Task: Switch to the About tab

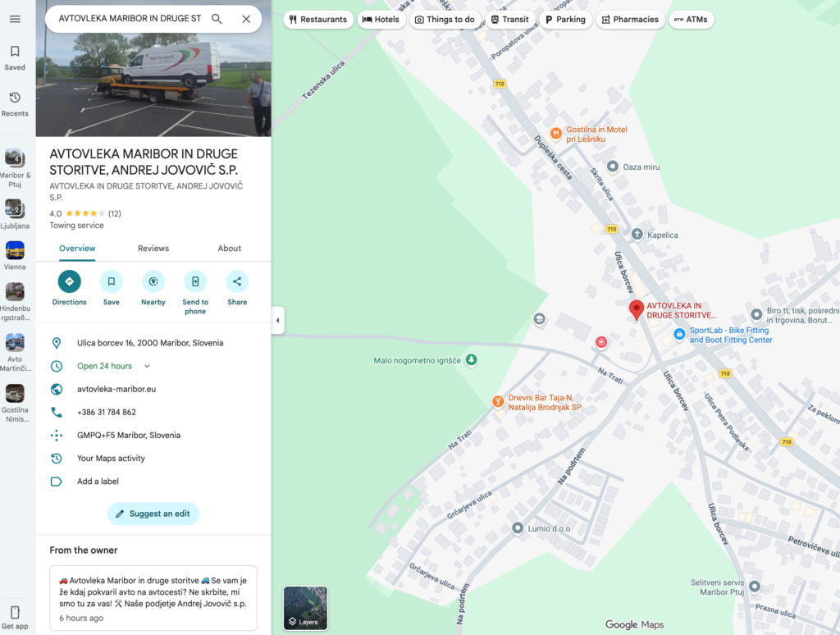Action: click(x=230, y=249)
